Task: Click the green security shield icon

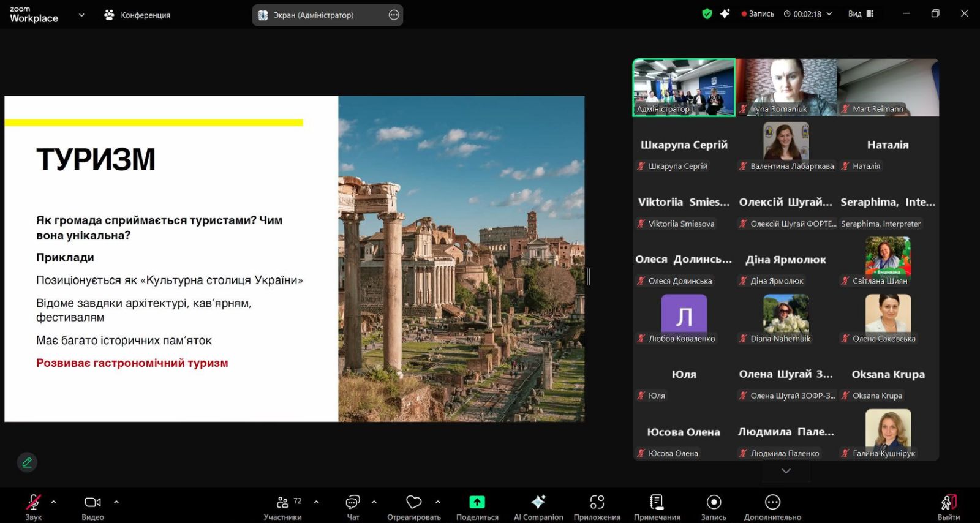Action: click(707, 13)
